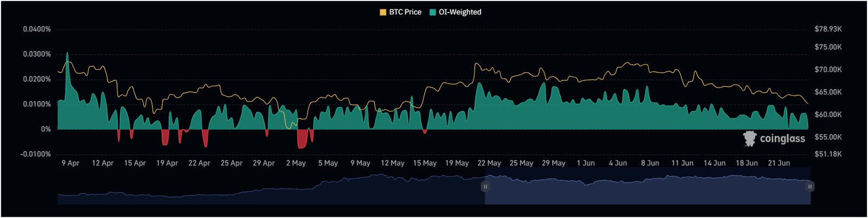The image size is (868, 218).
Task: Click the 21 Jun date label
Action: click(779, 163)
